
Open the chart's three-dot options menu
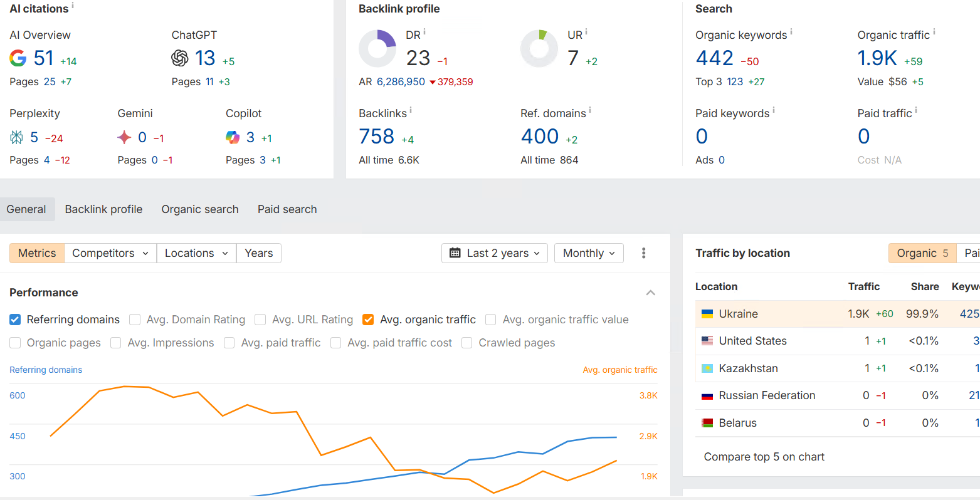[x=643, y=253]
